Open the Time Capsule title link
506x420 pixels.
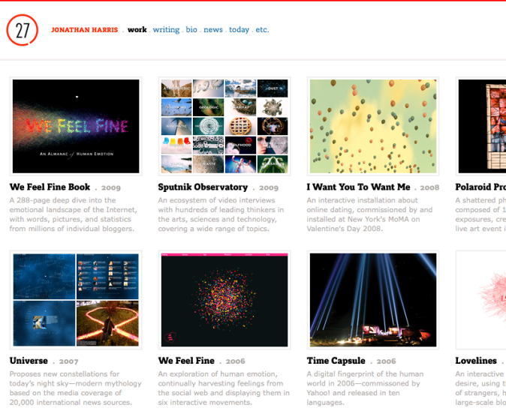click(336, 361)
